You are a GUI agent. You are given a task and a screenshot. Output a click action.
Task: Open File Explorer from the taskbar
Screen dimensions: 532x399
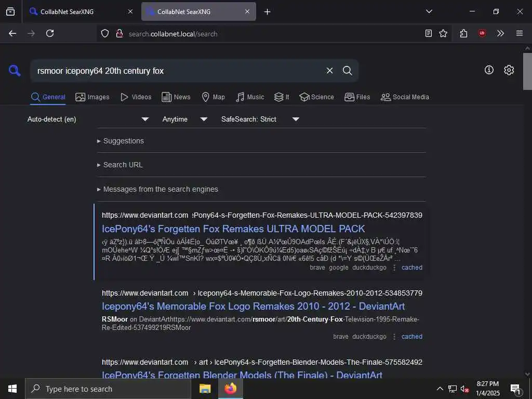point(205,389)
